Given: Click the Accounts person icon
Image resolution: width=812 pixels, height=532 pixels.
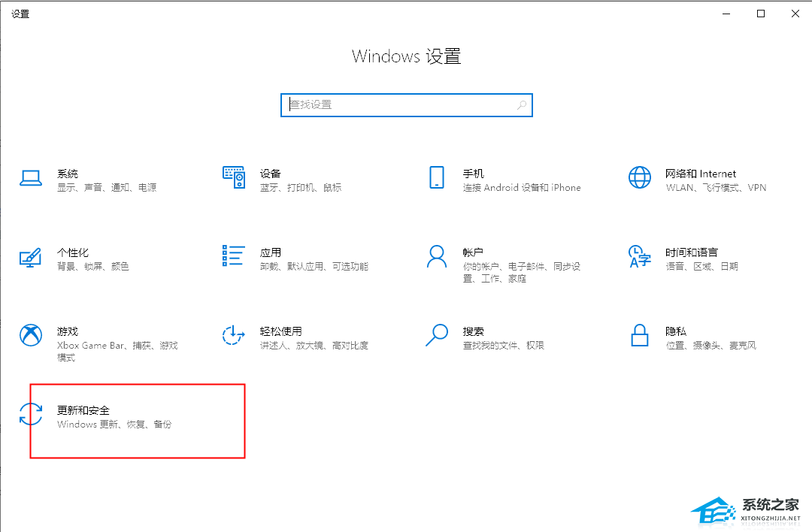Looking at the screenshot, I should tap(437, 256).
